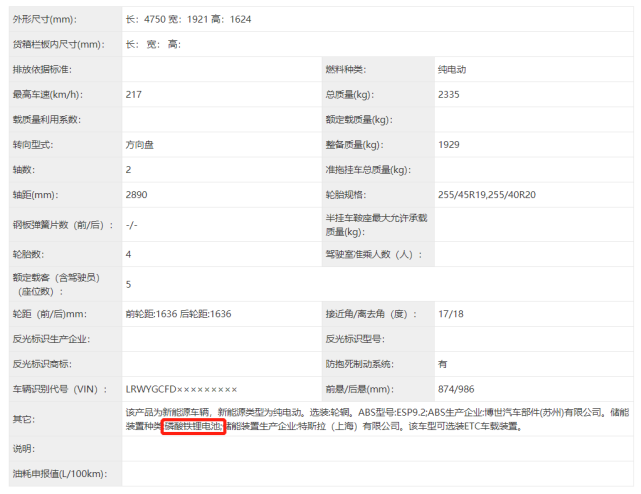Screen dimensions: 641x494
Task: Click the 排放依据标准 label
Action: coord(42,70)
